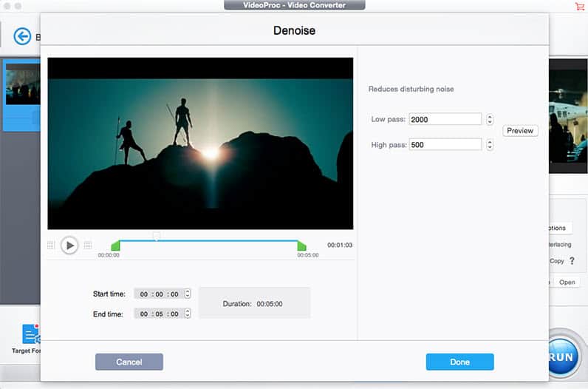Click the playhead on the trim bar

157,236
